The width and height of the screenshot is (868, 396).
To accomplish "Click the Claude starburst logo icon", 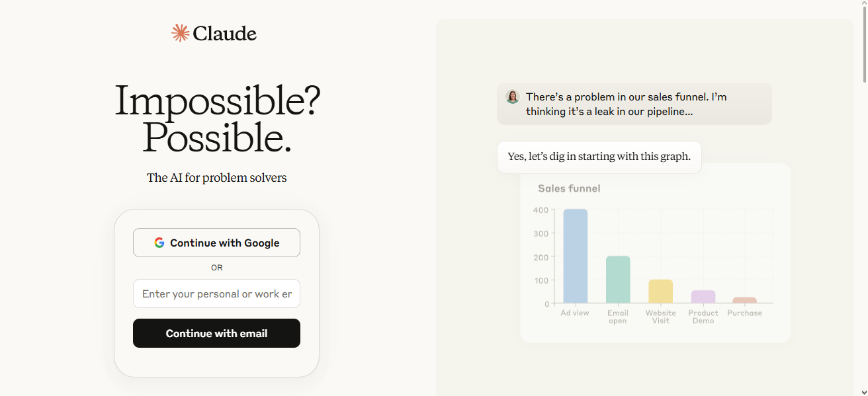I will coord(180,33).
